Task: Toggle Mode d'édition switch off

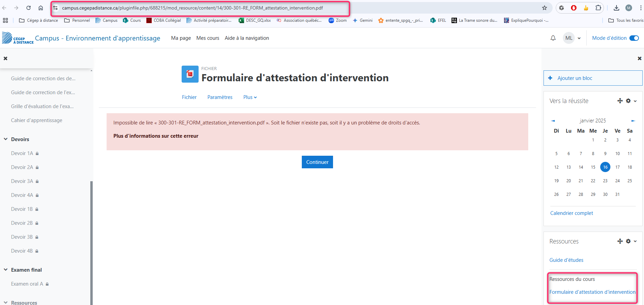Action: [x=634, y=38]
